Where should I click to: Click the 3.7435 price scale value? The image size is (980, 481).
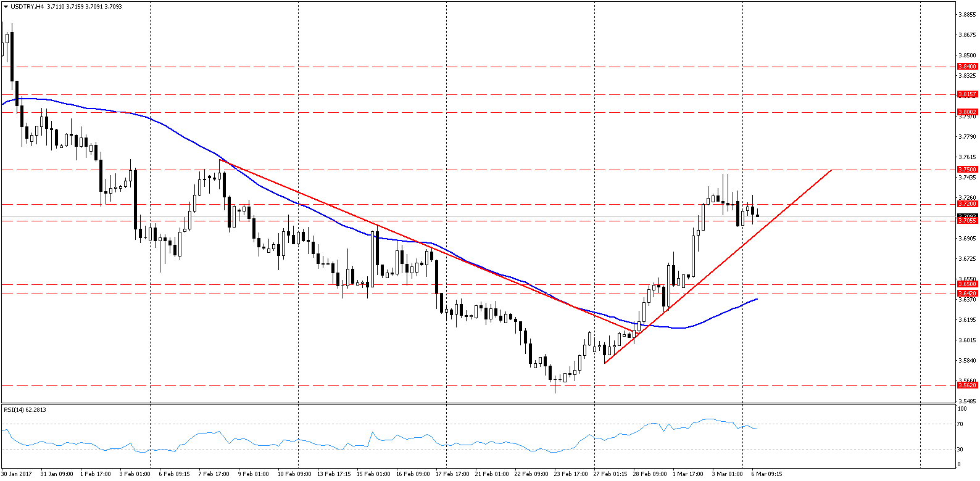(x=967, y=178)
